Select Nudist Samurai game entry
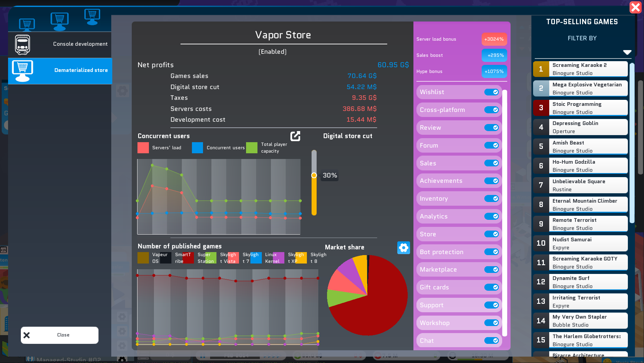 580,243
